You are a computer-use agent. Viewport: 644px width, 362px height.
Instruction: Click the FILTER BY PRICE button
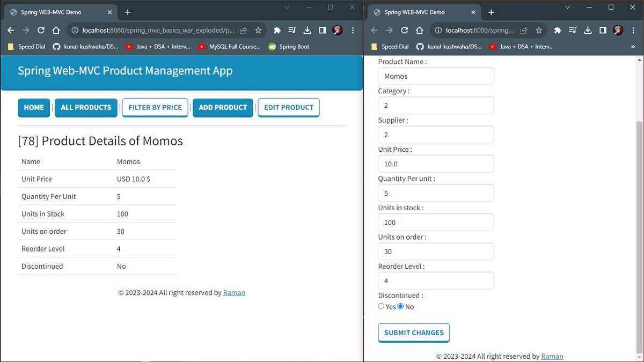(x=155, y=107)
